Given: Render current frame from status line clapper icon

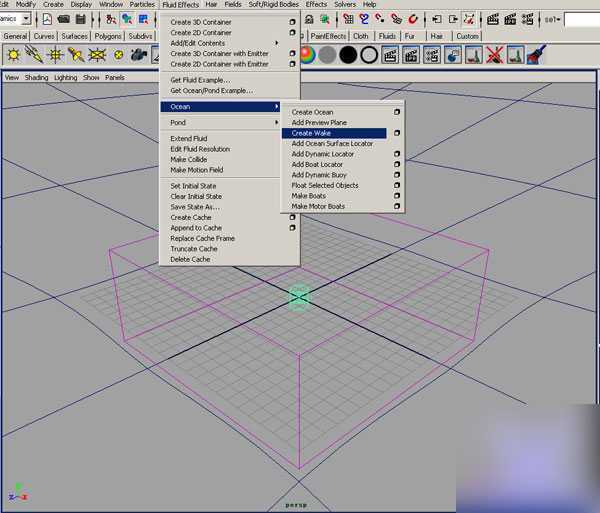Looking at the screenshot, I should pyautogui.click(x=493, y=19).
